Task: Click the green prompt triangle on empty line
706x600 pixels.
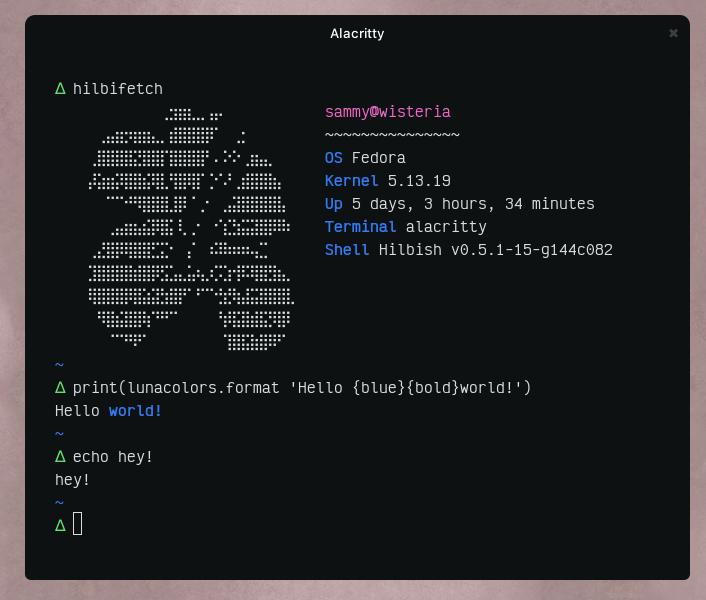Action: click(60, 525)
